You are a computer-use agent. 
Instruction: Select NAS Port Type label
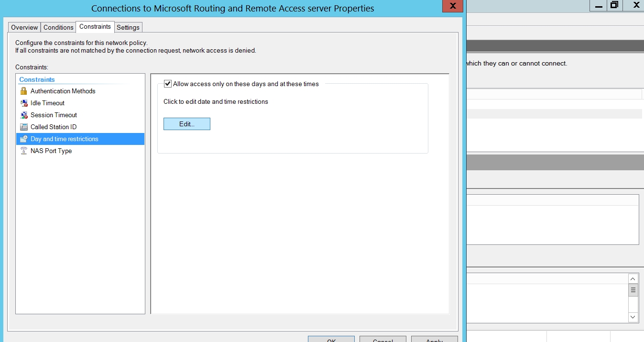click(x=51, y=151)
